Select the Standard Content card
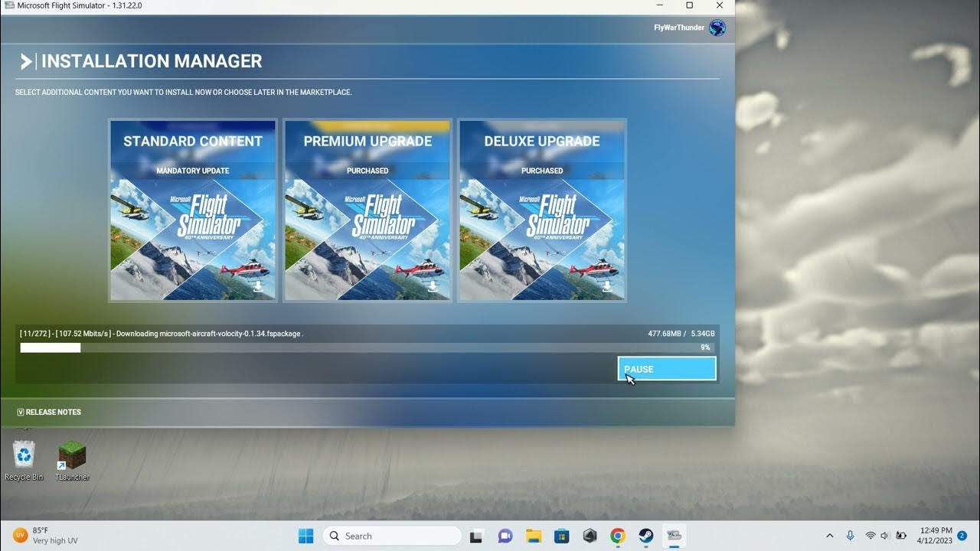This screenshot has height=551, width=980. point(193,210)
